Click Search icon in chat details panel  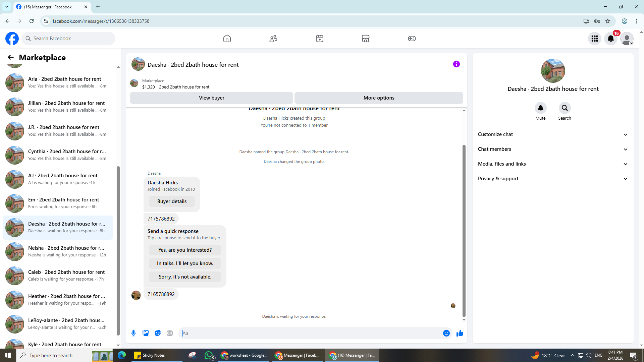pos(565,108)
